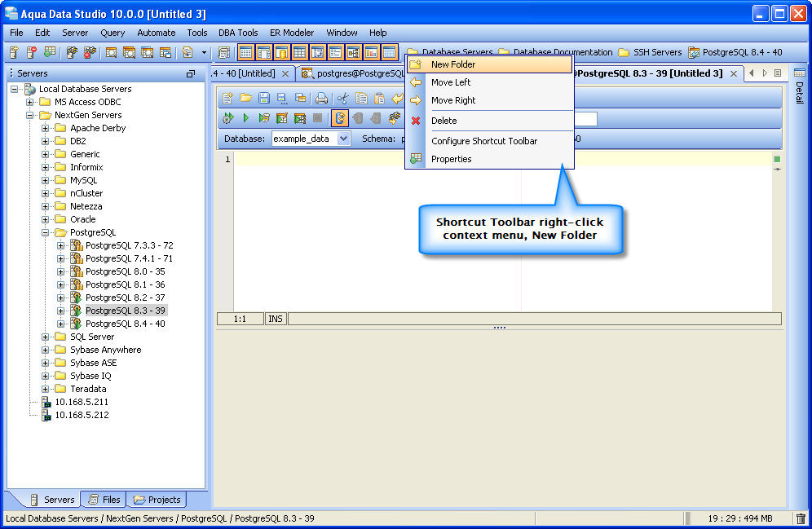Click the Save floppy disk icon

point(264,98)
